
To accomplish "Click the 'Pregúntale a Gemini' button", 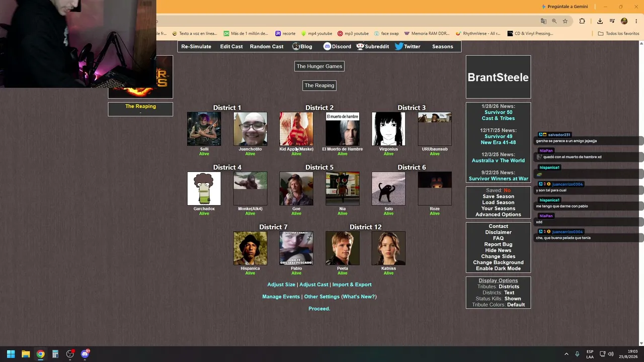I will pyautogui.click(x=565, y=7).
